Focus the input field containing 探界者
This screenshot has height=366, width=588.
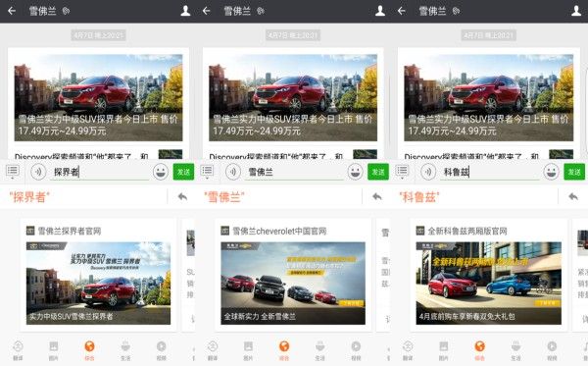(x=100, y=173)
